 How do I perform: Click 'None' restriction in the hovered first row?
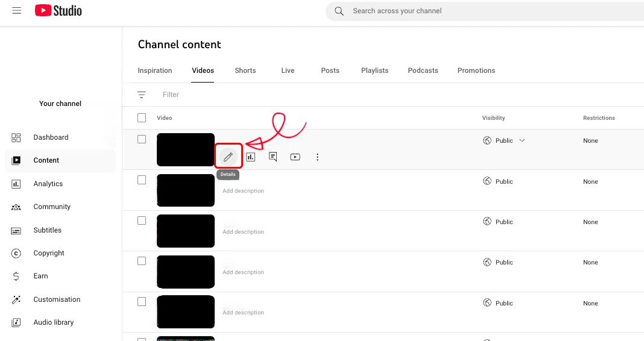(x=590, y=141)
